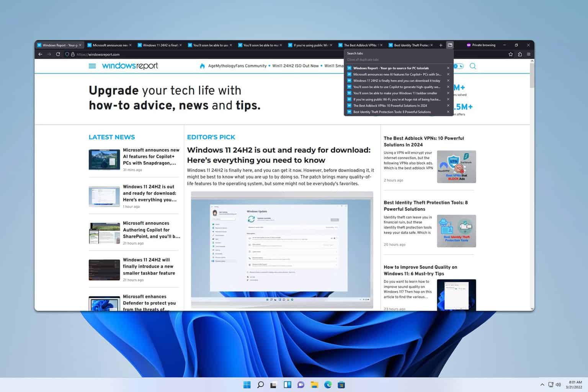Expand the system tray hidden icons chevron
This screenshot has width=588, height=392.
(542, 385)
